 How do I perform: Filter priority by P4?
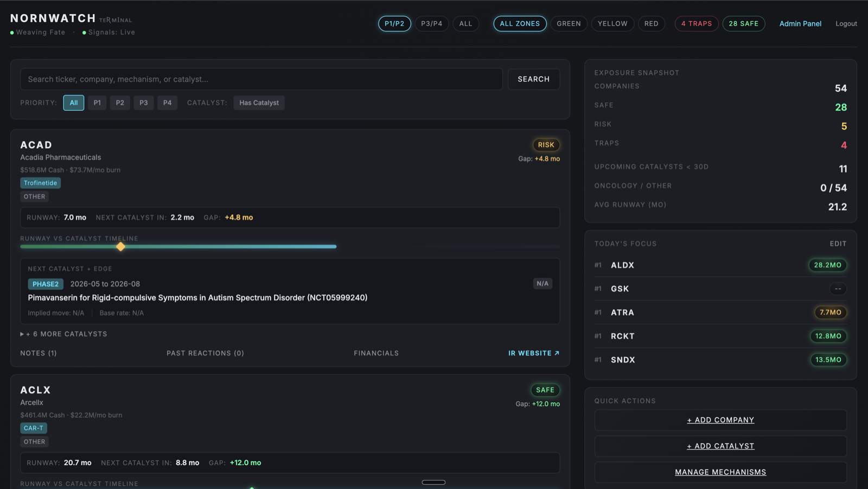(168, 103)
